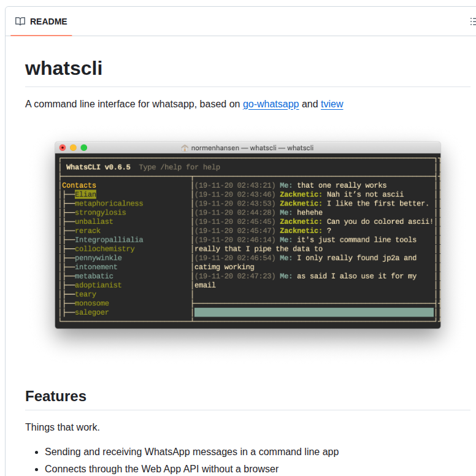Click the Features section heading

click(x=56, y=396)
